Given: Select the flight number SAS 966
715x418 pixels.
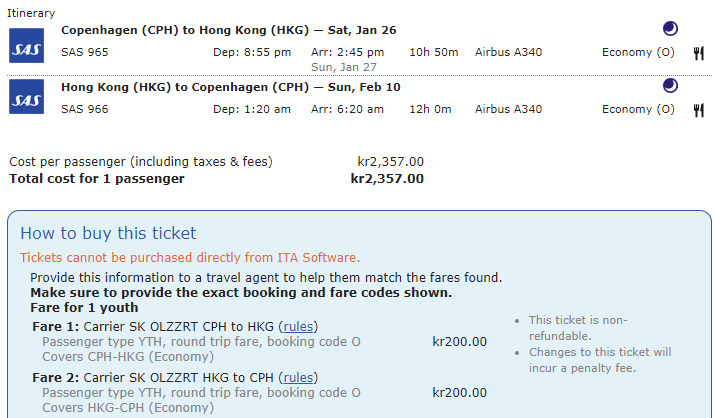Looking at the screenshot, I should coord(85,109).
